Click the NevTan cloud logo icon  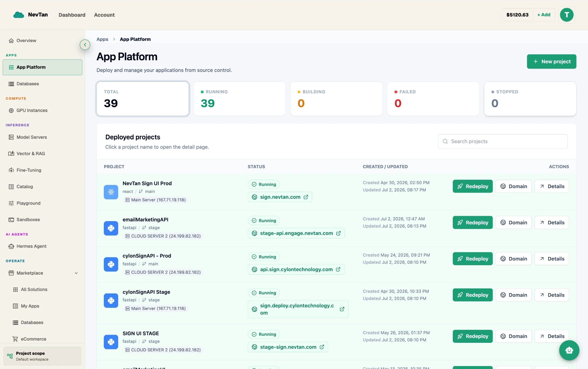[x=19, y=15]
